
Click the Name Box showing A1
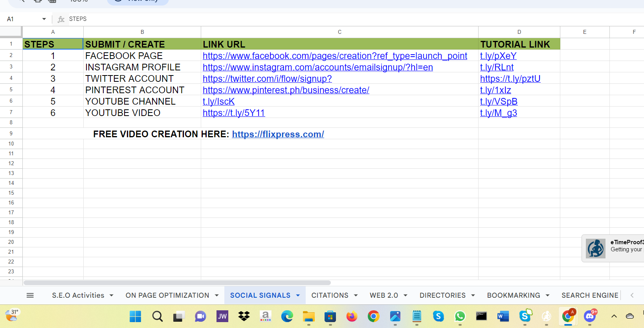pos(27,19)
